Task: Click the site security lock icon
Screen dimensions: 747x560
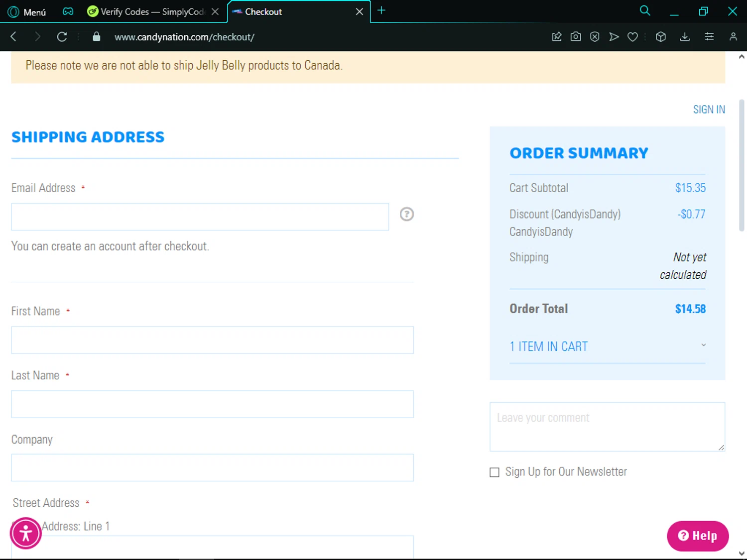Action: pos(97,36)
